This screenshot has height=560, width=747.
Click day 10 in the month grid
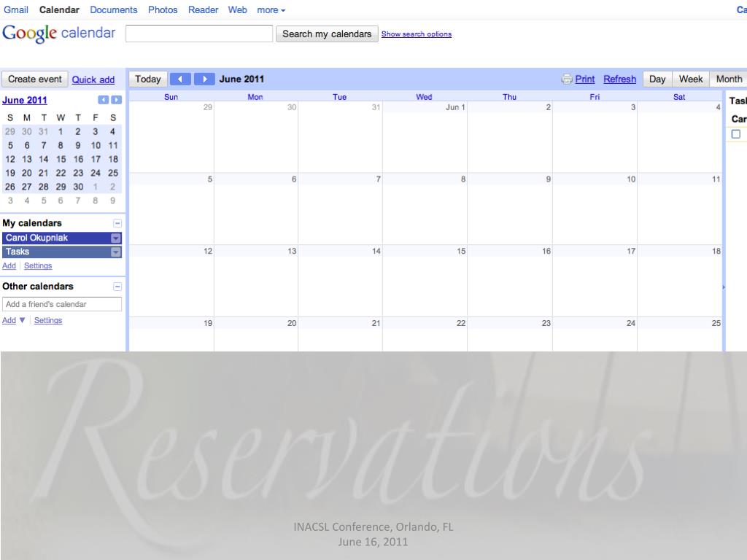click(x=595, y=209)
